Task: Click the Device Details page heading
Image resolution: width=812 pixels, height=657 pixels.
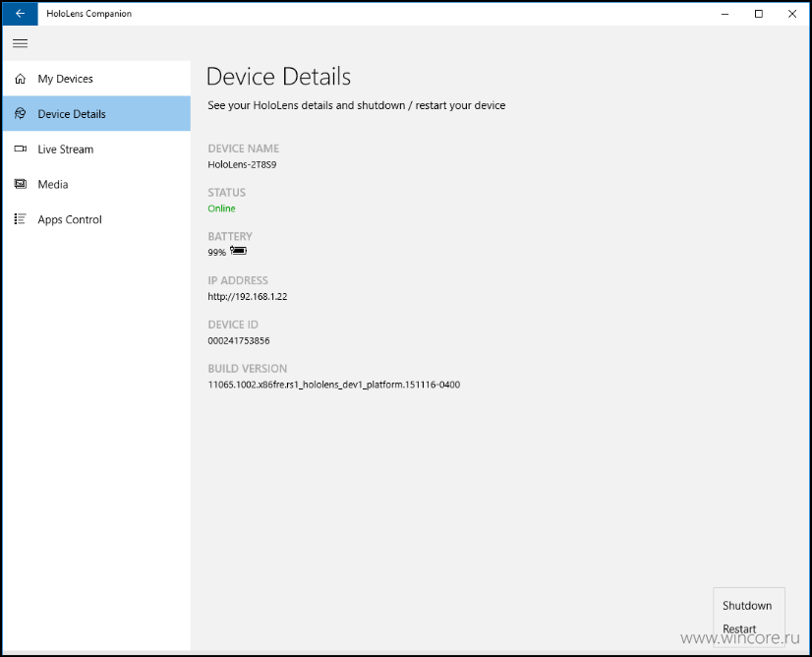Action: [278, 77]
